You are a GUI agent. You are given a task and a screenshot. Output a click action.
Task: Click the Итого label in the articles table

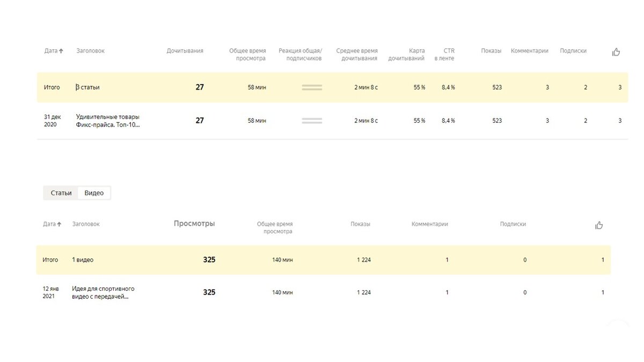tap(52, 87)
